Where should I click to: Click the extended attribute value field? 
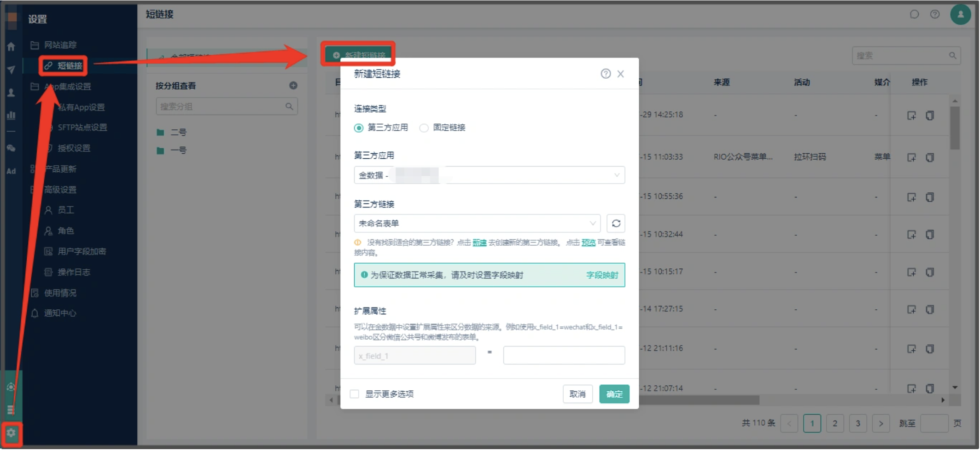coord(564,355)
